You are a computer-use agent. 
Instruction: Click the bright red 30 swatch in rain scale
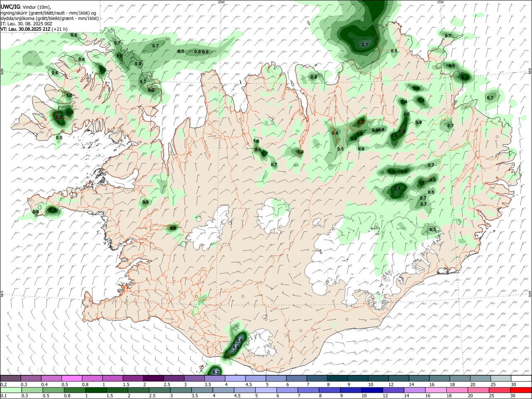(x=521, y=390)
